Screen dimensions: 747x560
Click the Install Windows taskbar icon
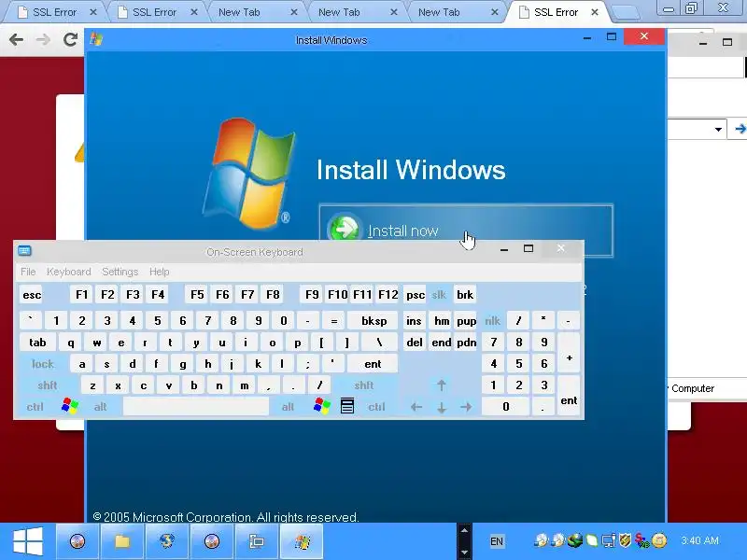(x=302, y=541)
